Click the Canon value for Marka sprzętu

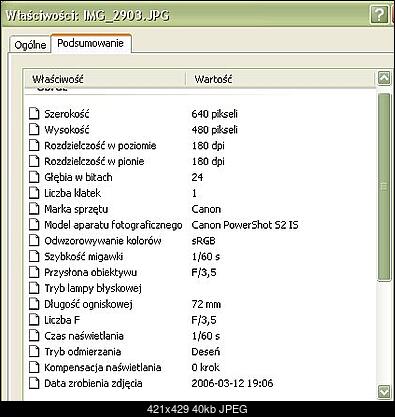206,209
